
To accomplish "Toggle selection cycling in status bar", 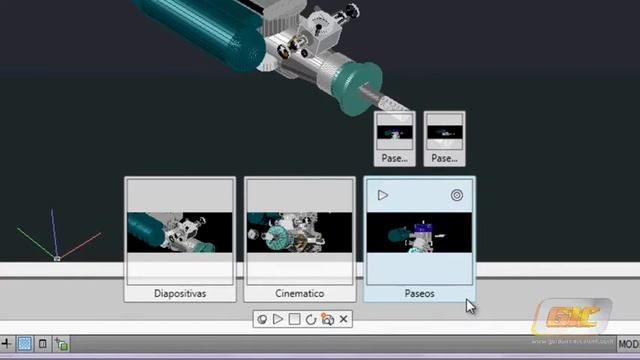I will pos(62,344).
